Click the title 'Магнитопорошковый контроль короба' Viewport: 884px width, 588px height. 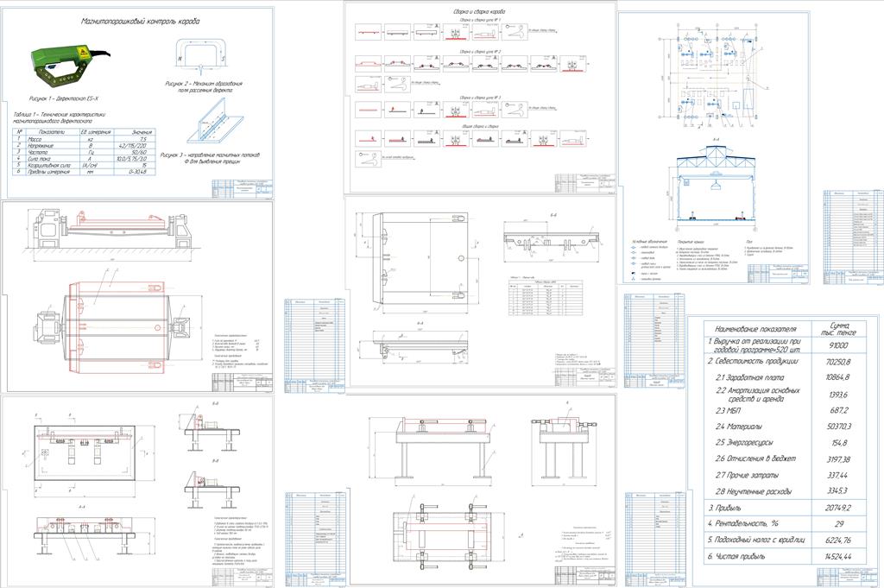point(140,22)
